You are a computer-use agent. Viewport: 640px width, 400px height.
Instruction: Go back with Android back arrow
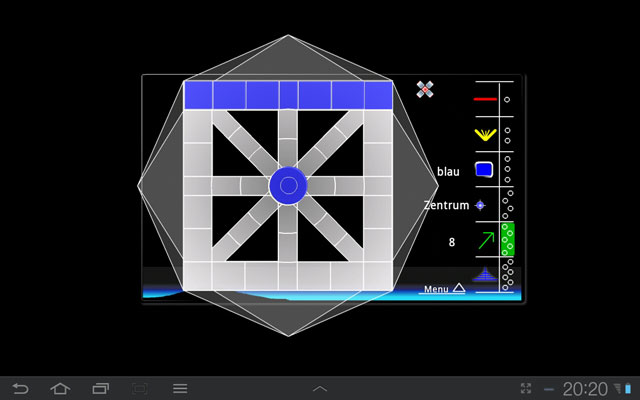[20, 389]
